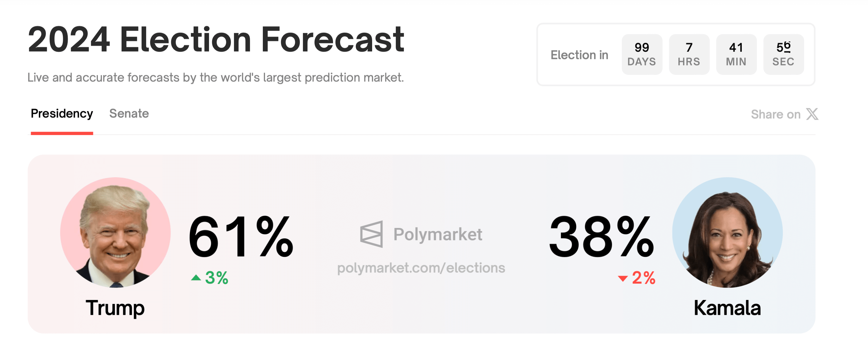Image resolution: width=868 pixels, height=344 pixels.
Task: Click Kamala's circular portrait
Action: pos(727,233)
